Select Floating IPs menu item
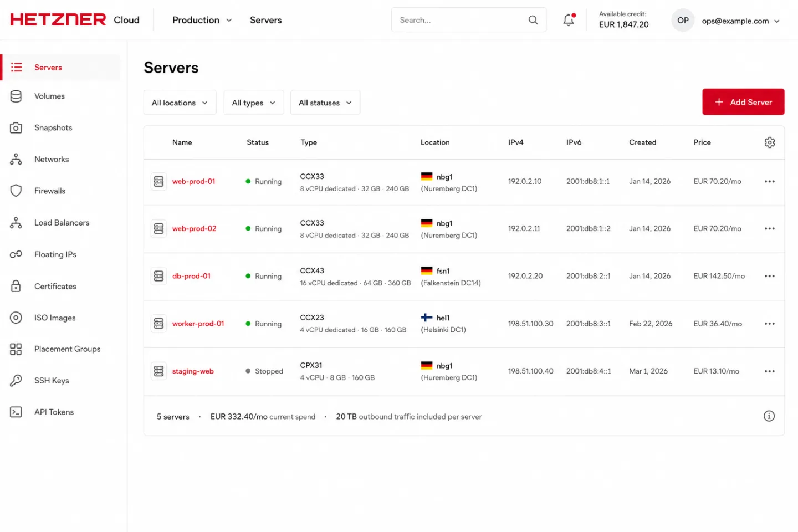The width and height of the screenshot is (798, 532). [x=55, y=254]
